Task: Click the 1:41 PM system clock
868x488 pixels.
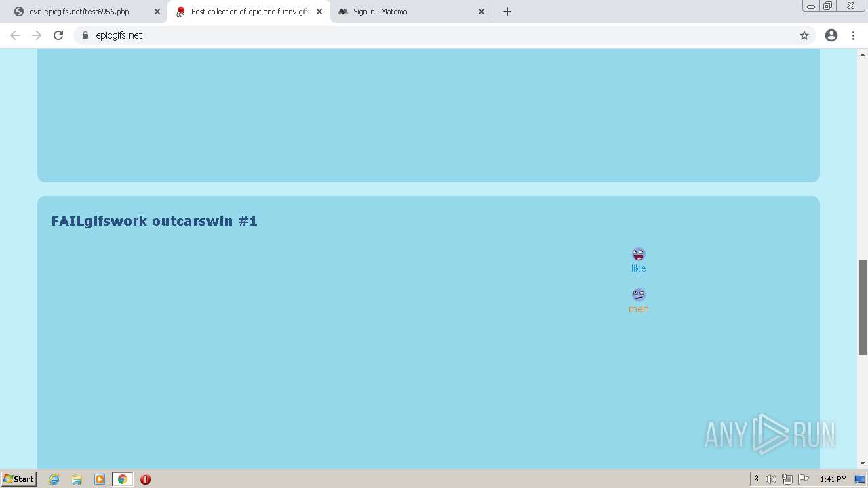Action: [833, 479]
